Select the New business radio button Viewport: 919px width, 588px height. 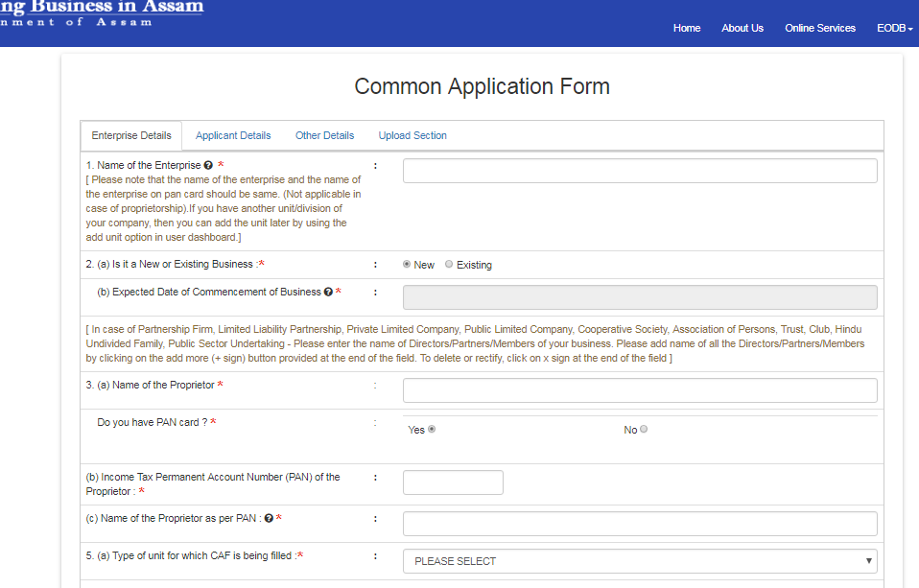click(x=407, y=265)
